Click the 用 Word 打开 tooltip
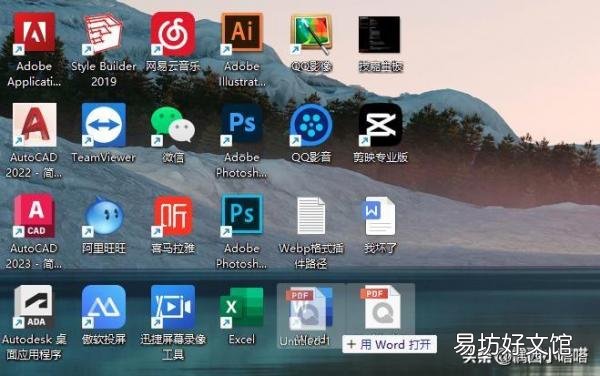 pos(390,344)
